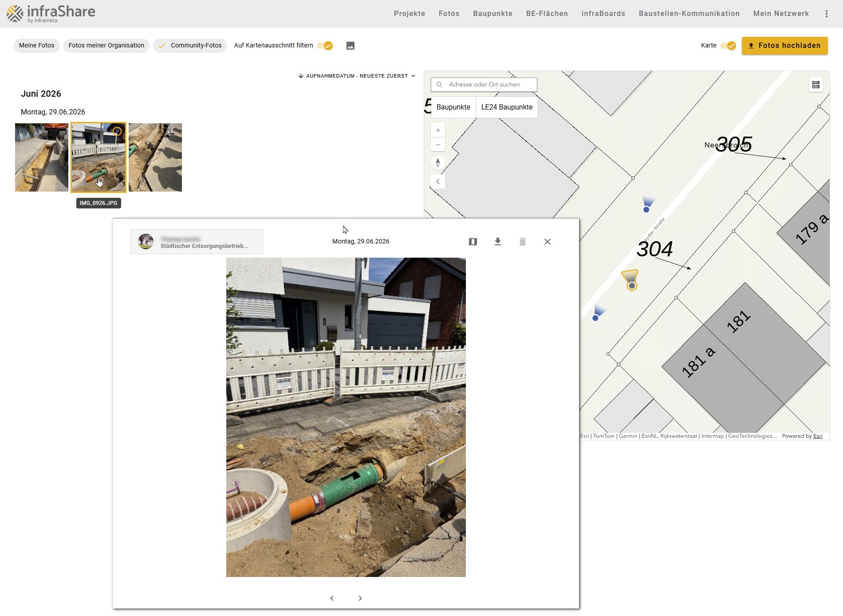Go to next photo in dialog
This screenshot has width=843, height=616.
click(x=360, y=598)
